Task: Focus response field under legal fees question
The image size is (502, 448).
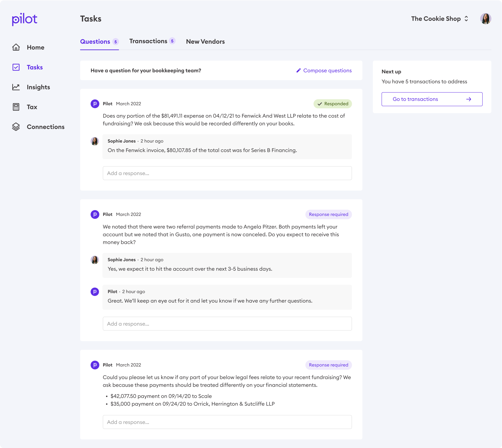Action: 227,422
